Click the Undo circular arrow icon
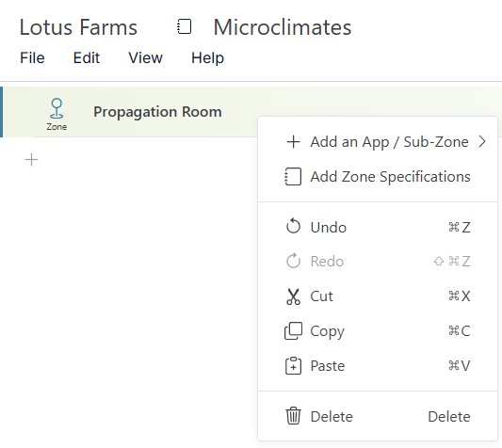 pyautogui.click(x=293, y=227)
